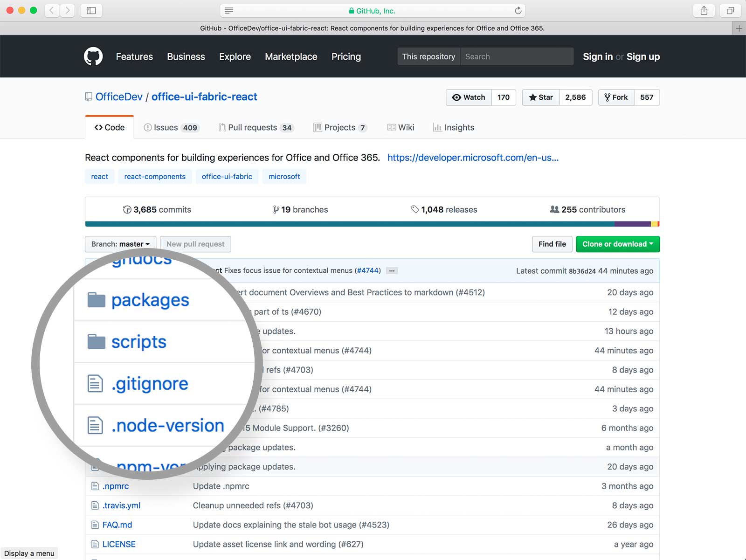Open the LICENSE file

(119, 544)
